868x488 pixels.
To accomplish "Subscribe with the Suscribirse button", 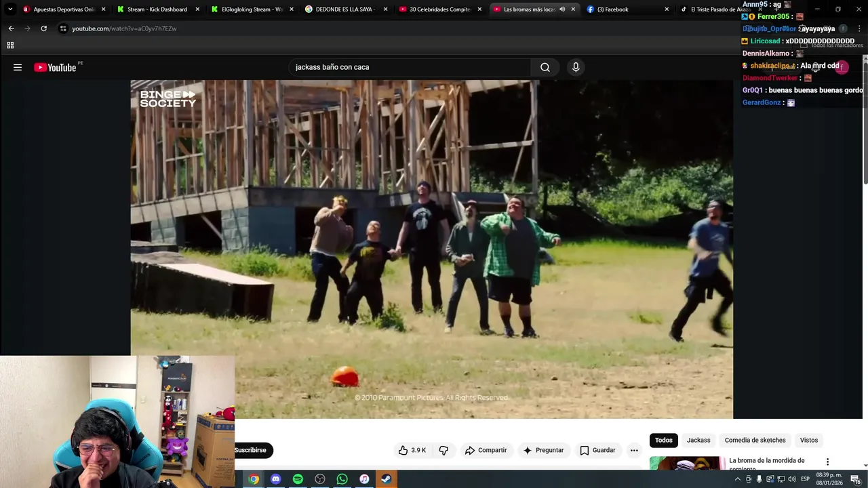I will pos(253,450).
